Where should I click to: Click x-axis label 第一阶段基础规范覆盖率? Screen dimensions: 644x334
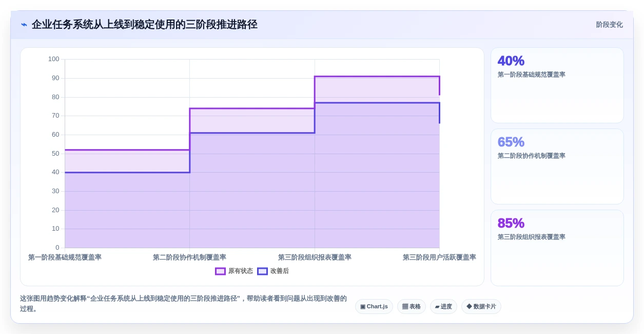pyautogui.click(x=65, y=257)
